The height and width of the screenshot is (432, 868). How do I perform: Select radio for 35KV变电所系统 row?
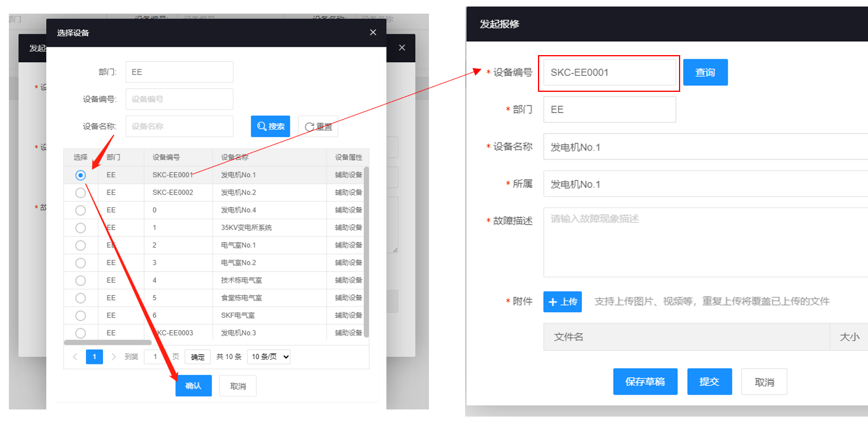pos(81,228)
